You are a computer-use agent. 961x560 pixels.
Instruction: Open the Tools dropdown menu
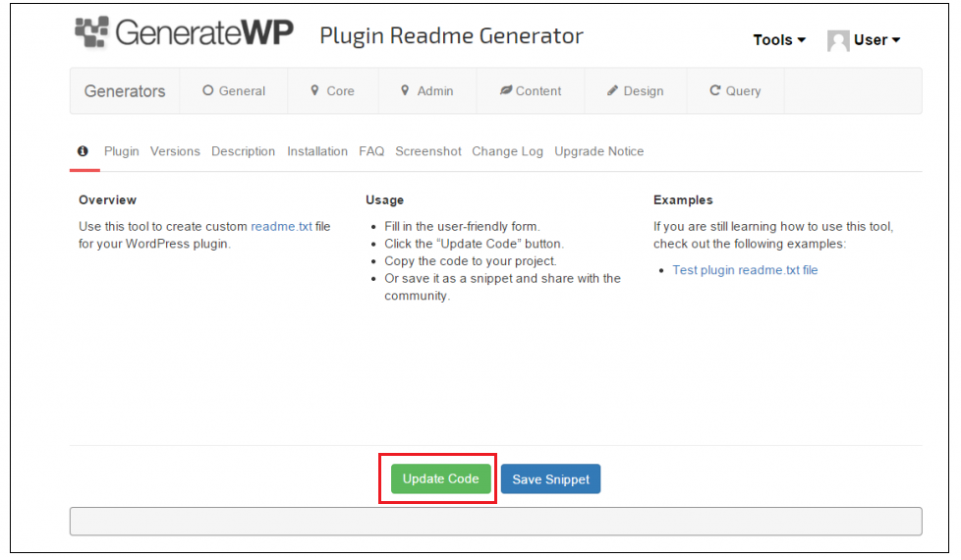(x=779, y=40)
